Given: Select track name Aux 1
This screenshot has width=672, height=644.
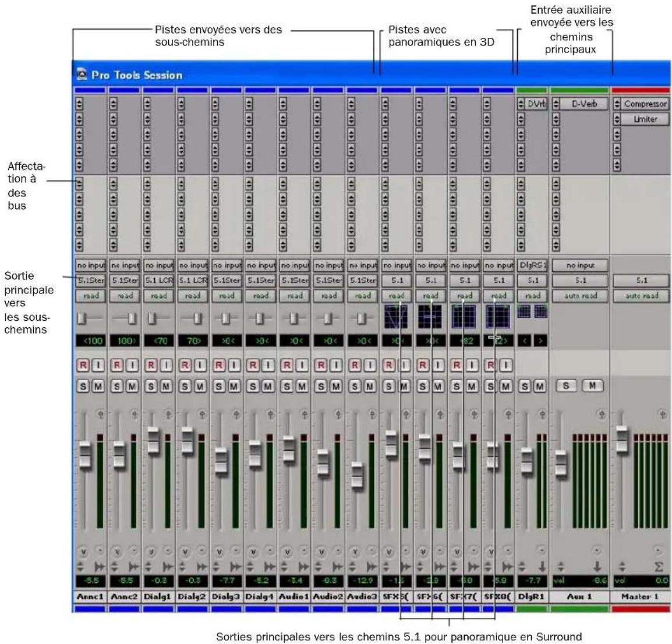Looking at the screenshot, I should (x=579, y=596).
